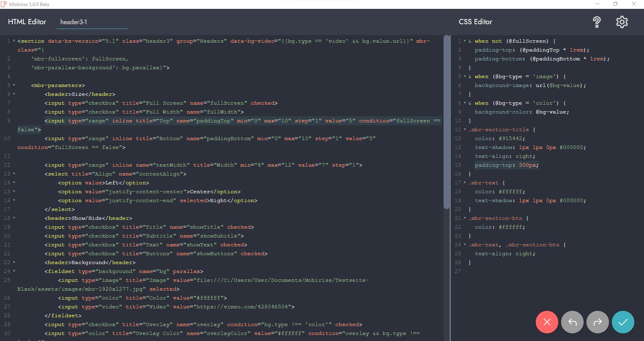Click the HTML Editor heading
The height and width of the screenshot is (341, 644).
pyautogui.click(x=27, y=22)
